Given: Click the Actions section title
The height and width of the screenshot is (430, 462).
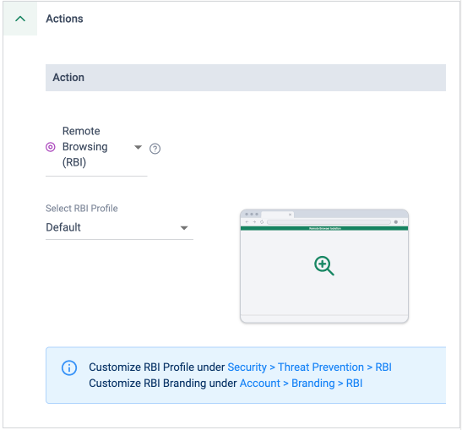Looking at the screenshot, I should [65, 19].
